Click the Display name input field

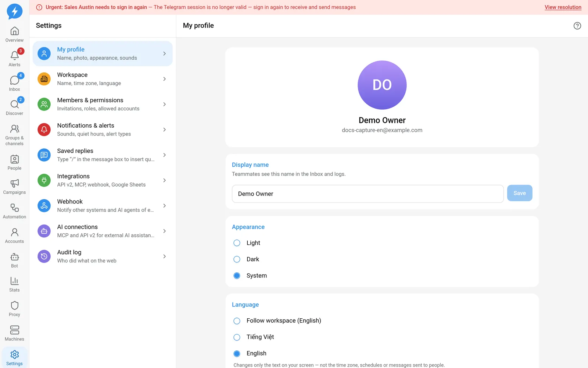(367, 194)
